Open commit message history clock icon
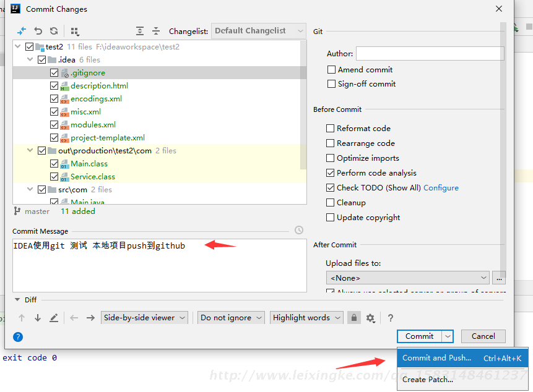The image size is (533, 392). click(x=299, y=230)
